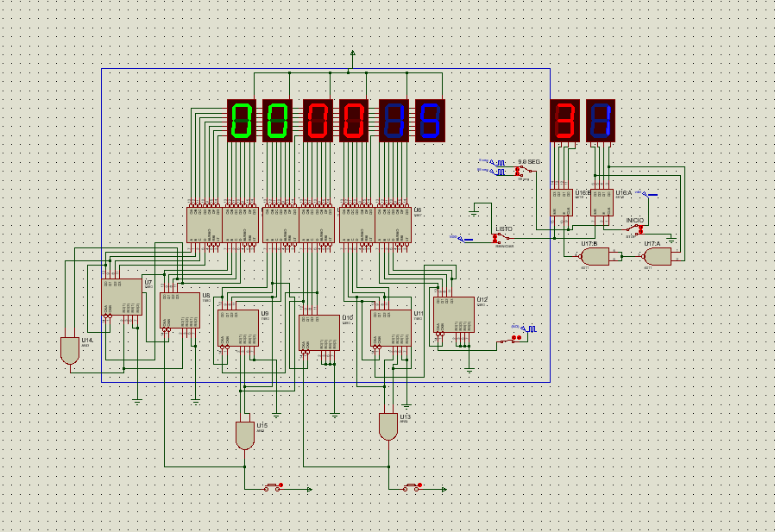The width and height of the screenshot is (775, 532).
Task: Select the U15 AND gate
Action: click(245, 435)
